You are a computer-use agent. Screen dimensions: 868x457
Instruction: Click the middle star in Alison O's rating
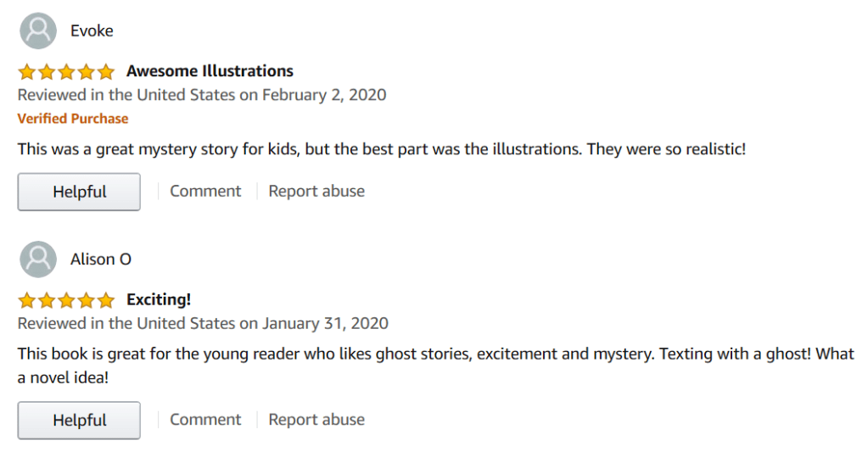click(66, 300)
